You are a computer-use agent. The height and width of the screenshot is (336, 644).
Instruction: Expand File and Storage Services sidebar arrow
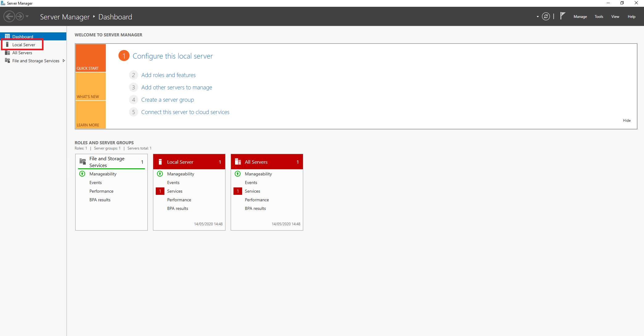pyautogui.click(x=64, y=61)
